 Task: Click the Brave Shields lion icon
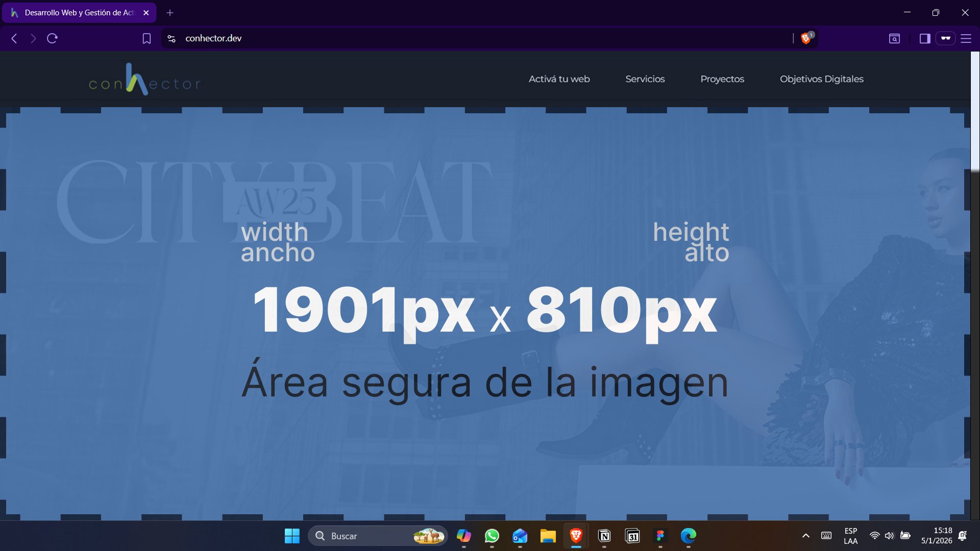pyautogui.click(x=806, y=38)
